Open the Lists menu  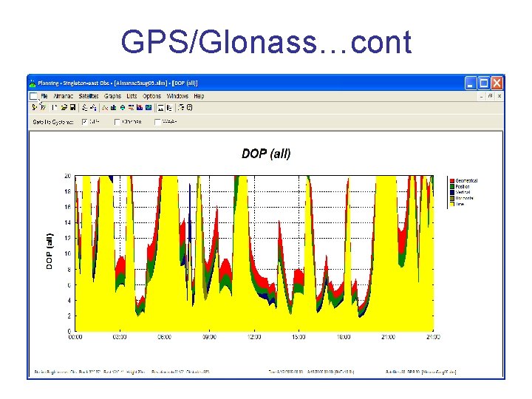tap(132, 96)
